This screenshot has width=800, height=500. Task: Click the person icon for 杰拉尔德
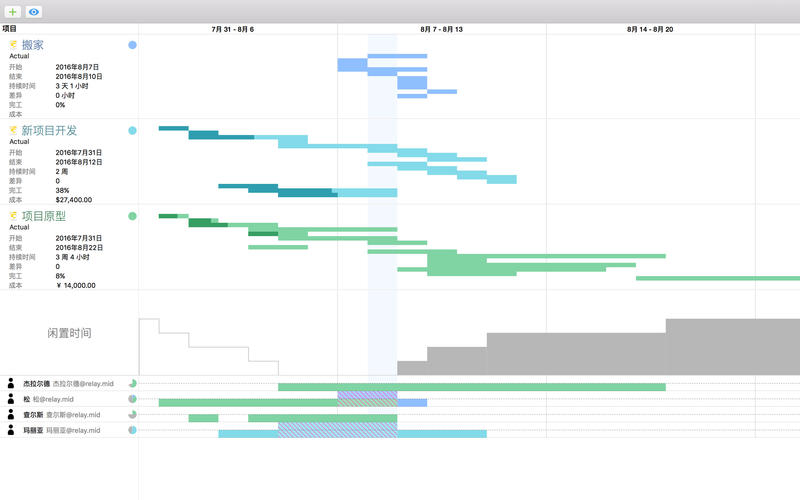coord(11,383)
